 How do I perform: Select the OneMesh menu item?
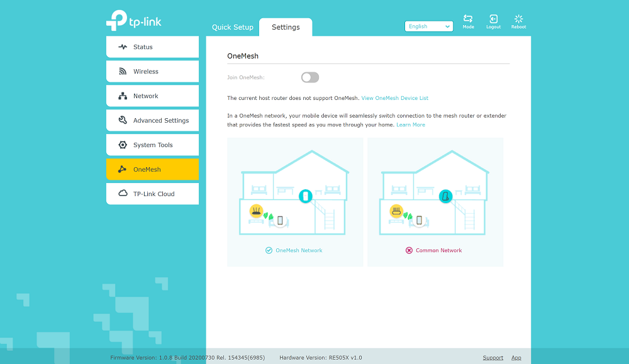pos(152,169)
